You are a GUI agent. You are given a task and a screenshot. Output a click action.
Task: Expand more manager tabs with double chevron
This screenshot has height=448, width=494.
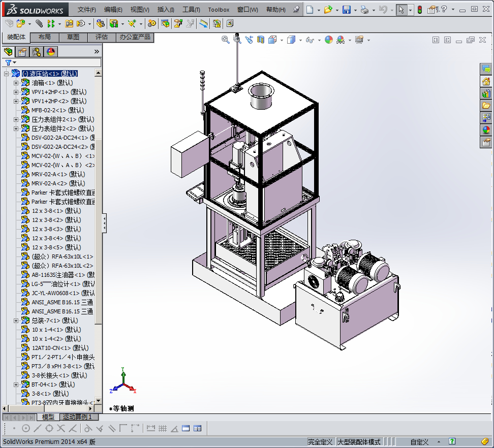point(97,52)
